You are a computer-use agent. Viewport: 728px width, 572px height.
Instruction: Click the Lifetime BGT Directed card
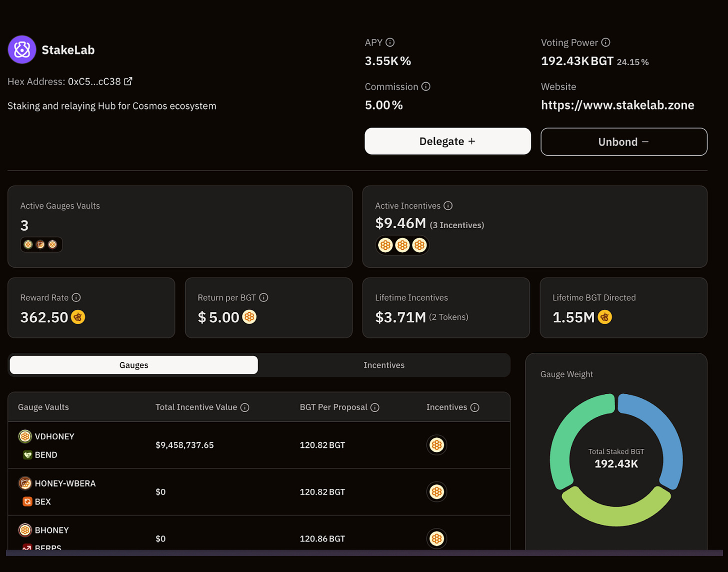tap(623, 308)
